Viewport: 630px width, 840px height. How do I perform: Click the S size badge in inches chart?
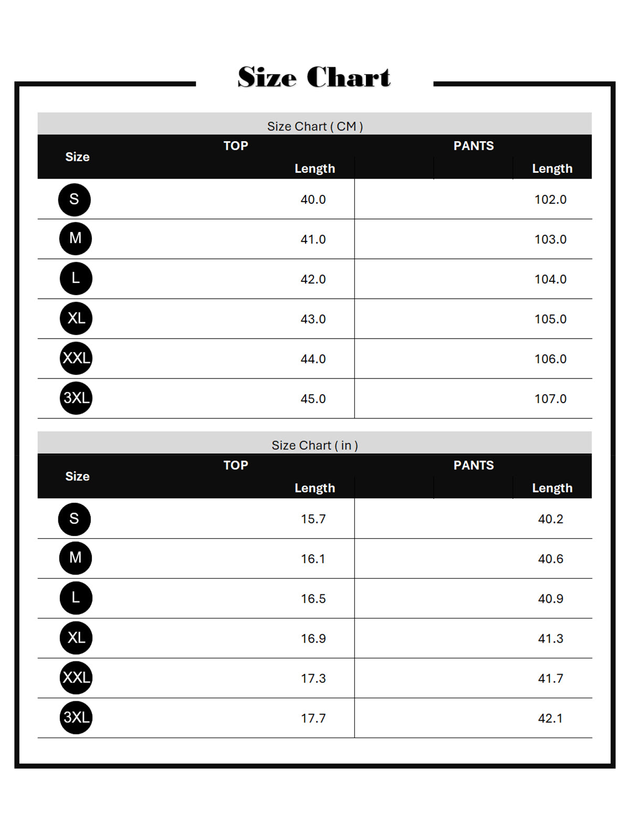point(74,519)
